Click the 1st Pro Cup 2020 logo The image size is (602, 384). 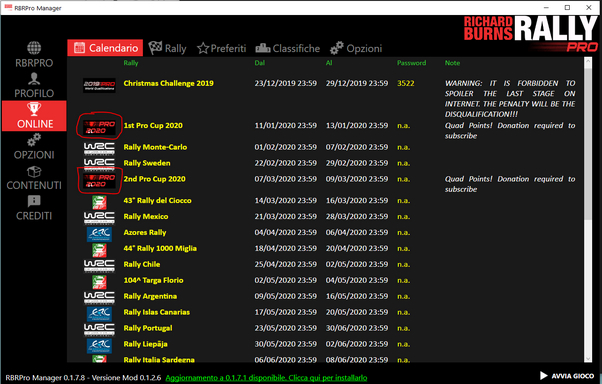(x=99, y=127)
